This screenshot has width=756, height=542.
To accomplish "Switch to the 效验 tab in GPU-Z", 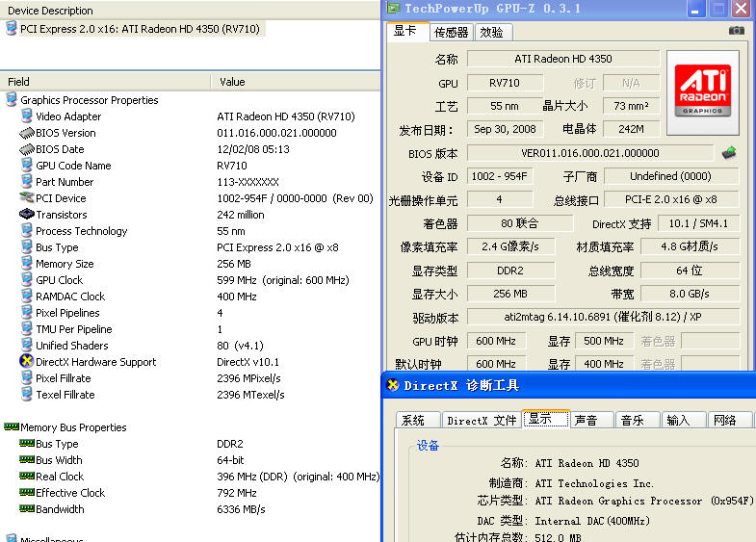I will [493, 33].
